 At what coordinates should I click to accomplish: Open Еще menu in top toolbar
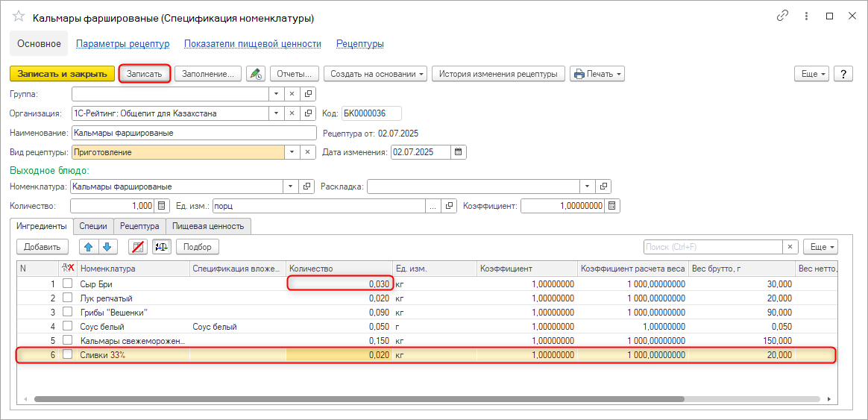pyautogui.click(x=811, y=74)
